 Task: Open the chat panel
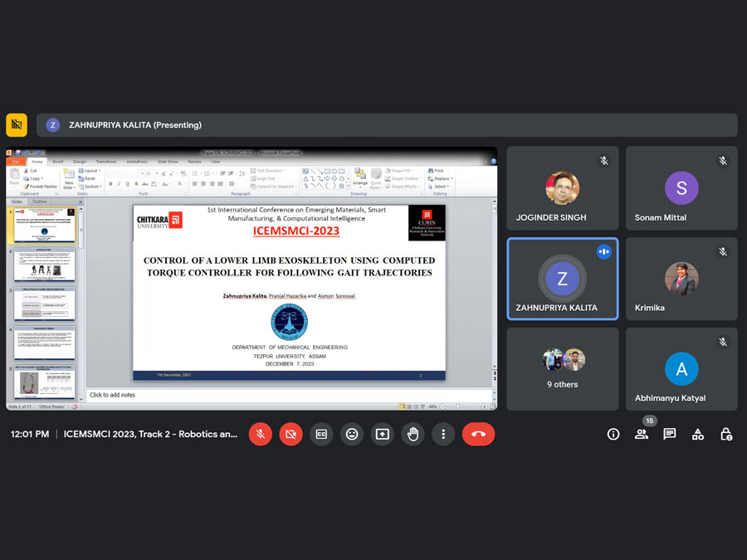tap(670, 434)
